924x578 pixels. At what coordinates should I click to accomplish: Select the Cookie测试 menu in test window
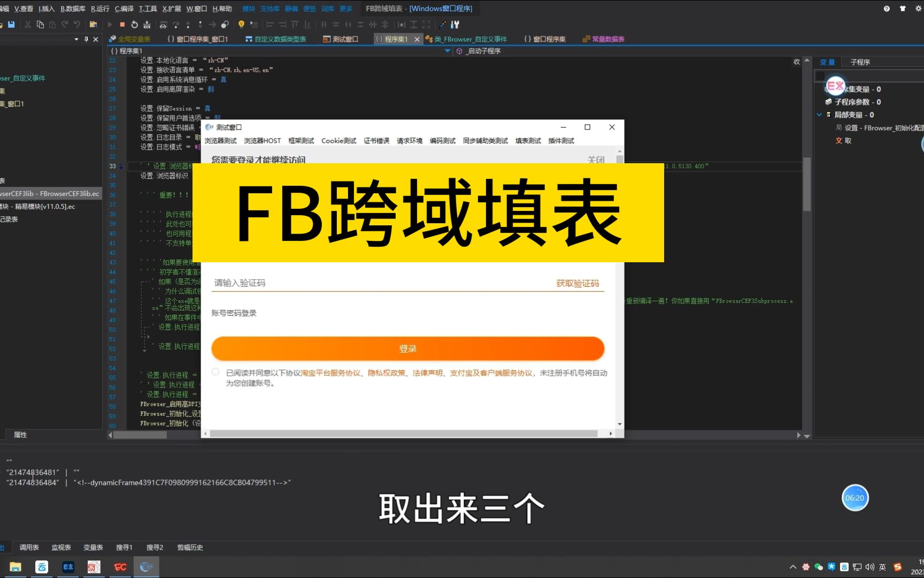click(338, 141)
